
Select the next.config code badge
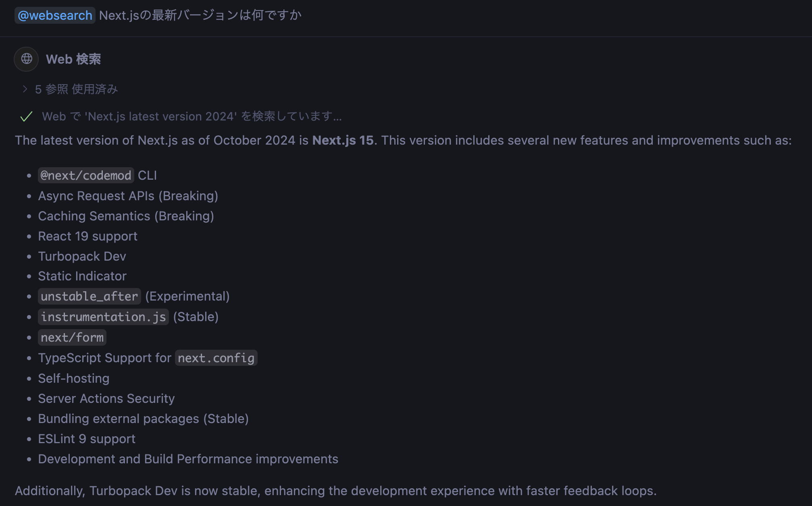tap(216, 357)
